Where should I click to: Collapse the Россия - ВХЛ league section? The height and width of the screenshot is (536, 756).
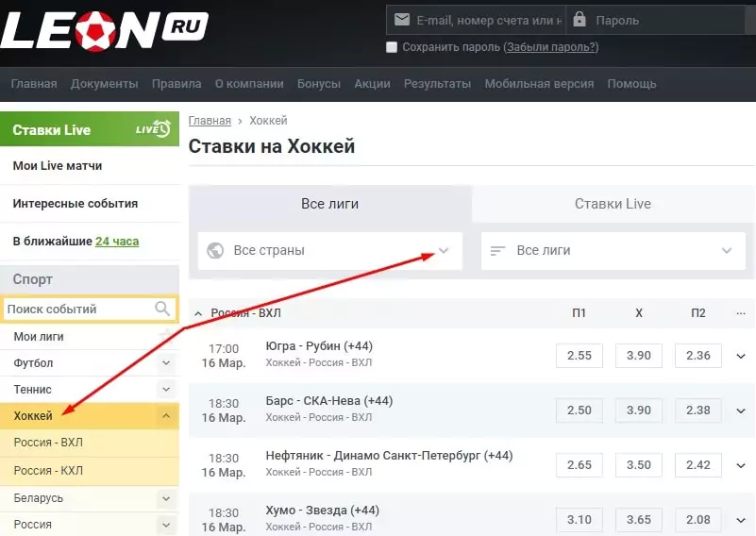pyautogui.click(x=198, y=314)
